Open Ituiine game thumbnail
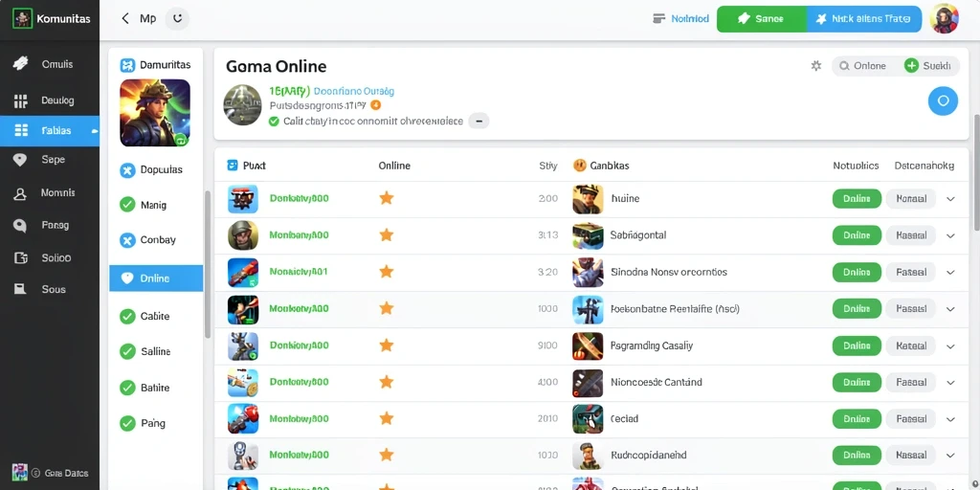The height and width of the screenshot is (490, 980). [x=588, y=199]
